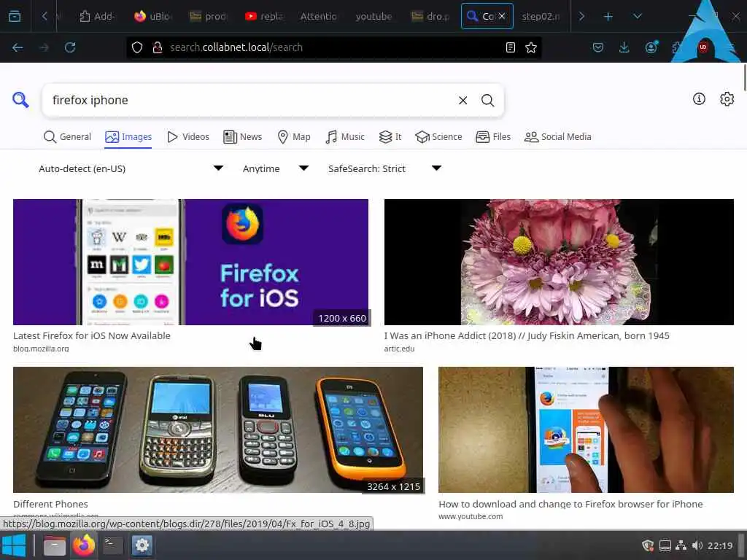747x560 pixels.
Task: Select the Images category tab
Action: [x=128, y=137]
